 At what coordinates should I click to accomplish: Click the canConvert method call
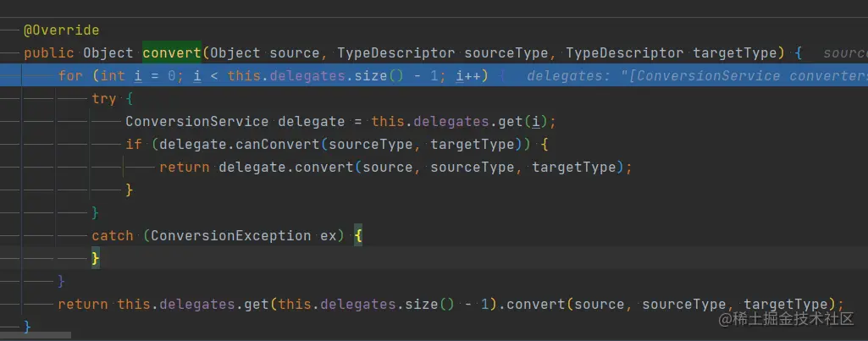pos(278,145)
